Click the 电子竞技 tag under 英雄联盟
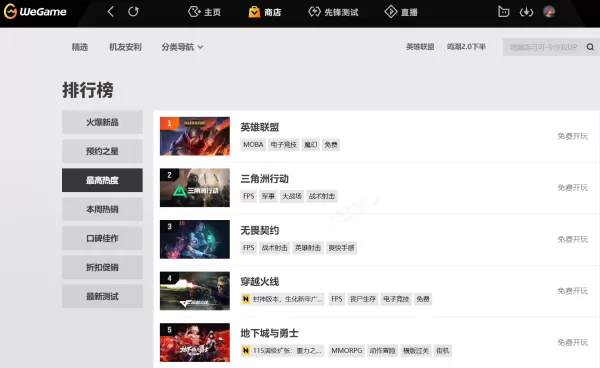 (x=284, y=145)
